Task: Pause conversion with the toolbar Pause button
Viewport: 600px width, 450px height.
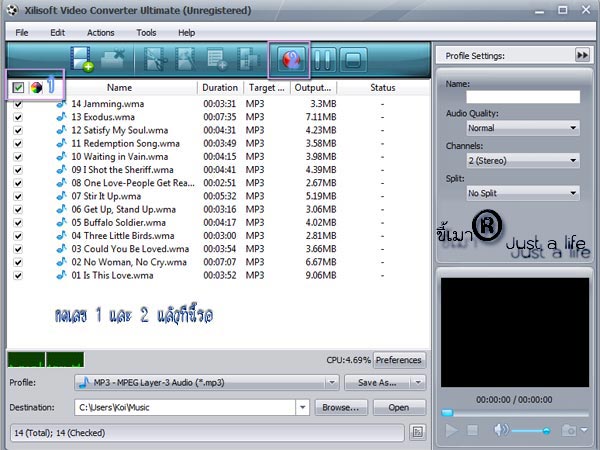Action: pyautogui.click(x=323, y=59)
